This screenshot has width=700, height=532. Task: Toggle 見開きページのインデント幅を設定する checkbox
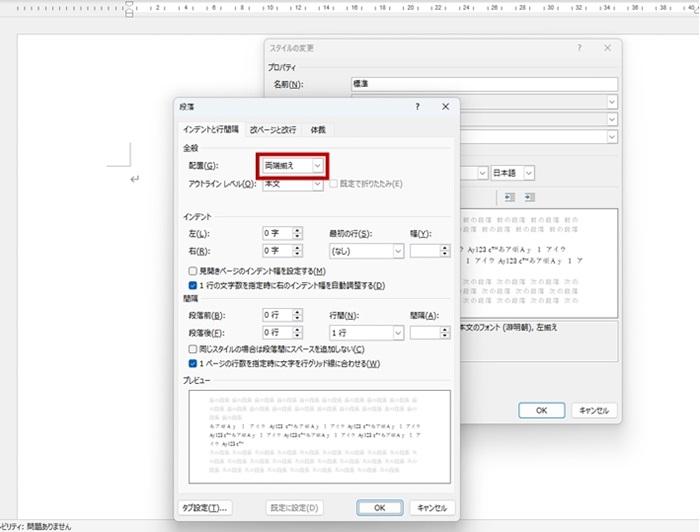(193, 271)
